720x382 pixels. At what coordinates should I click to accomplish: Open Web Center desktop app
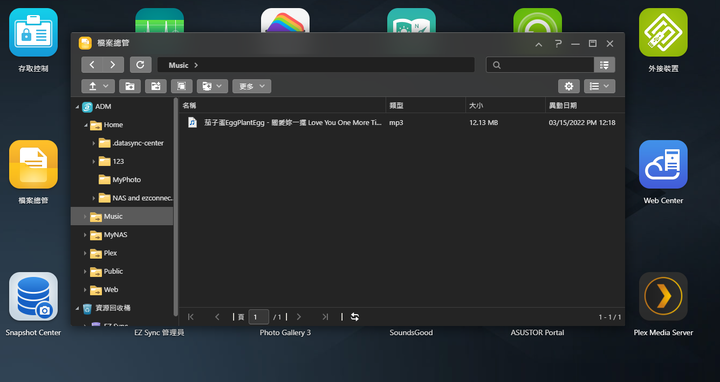[x=663, y=164]
